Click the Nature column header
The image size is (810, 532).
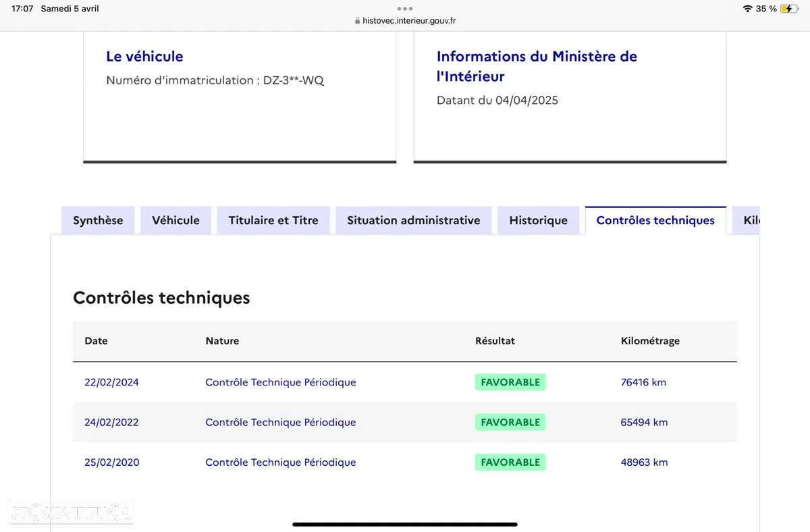tap(222, 341)
